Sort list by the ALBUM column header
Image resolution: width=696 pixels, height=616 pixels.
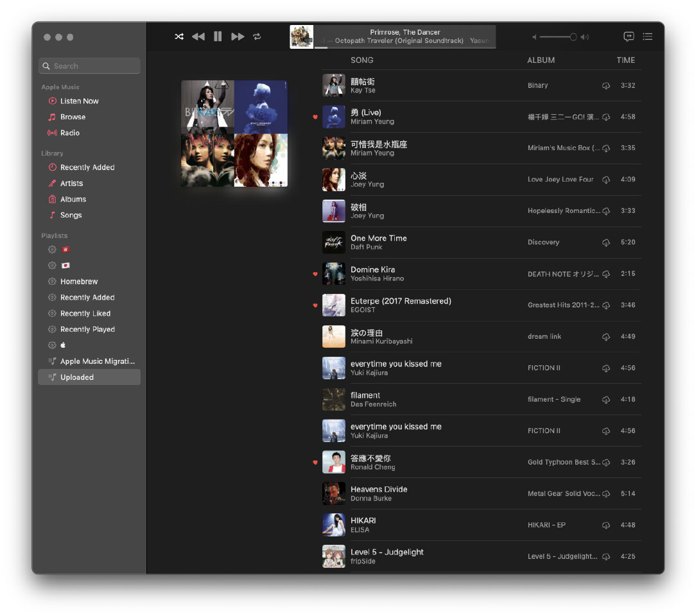pos(541,60)
